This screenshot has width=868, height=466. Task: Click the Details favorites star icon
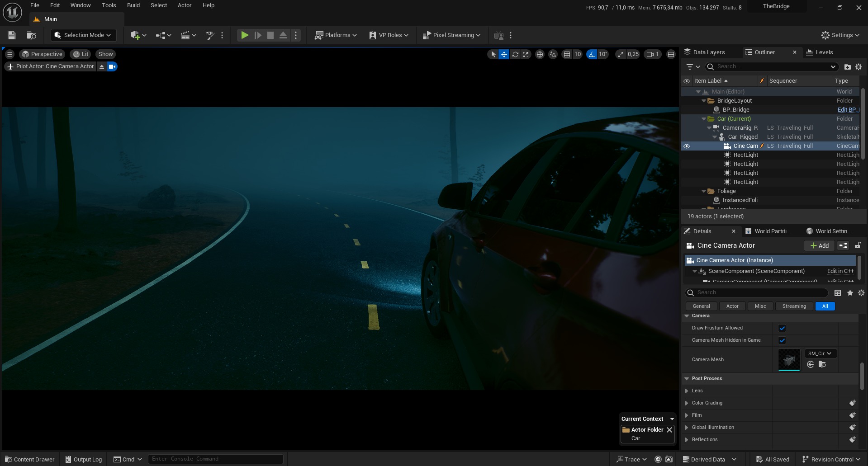[x=850, y=293]
